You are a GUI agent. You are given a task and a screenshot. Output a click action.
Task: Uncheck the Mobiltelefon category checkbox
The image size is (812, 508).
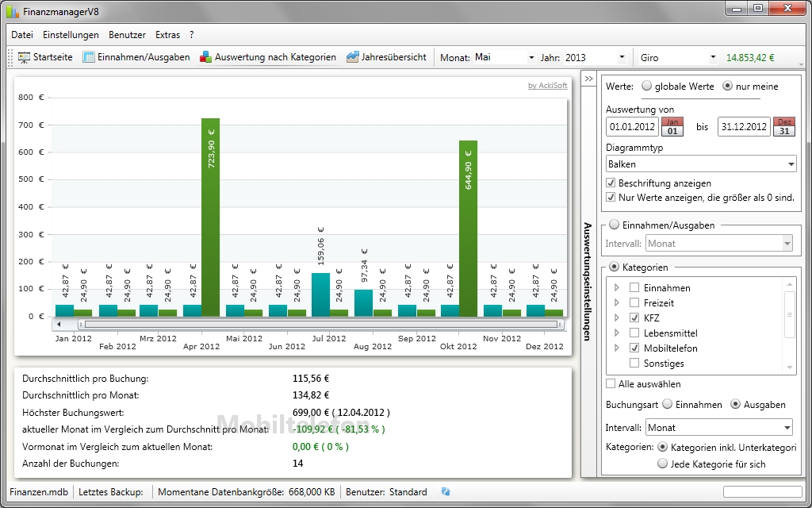click(x=634, y=348)
